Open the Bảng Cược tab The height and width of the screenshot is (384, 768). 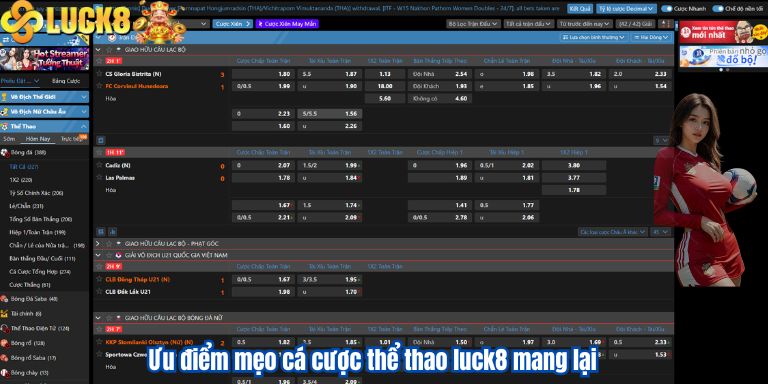tap(66, 81)
